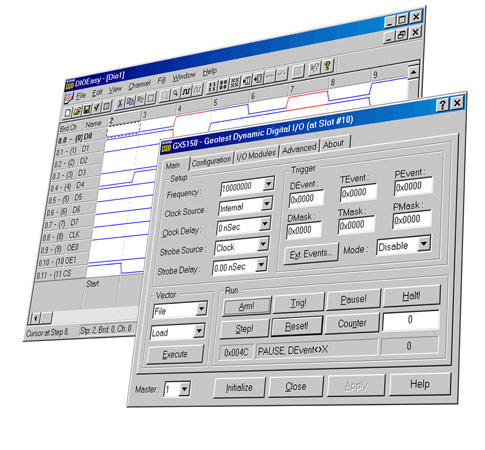Screen dimensions: 485x450
Task: Expand the Frequency dropdown
Action: pyautogui.click(x=268, y=183)
